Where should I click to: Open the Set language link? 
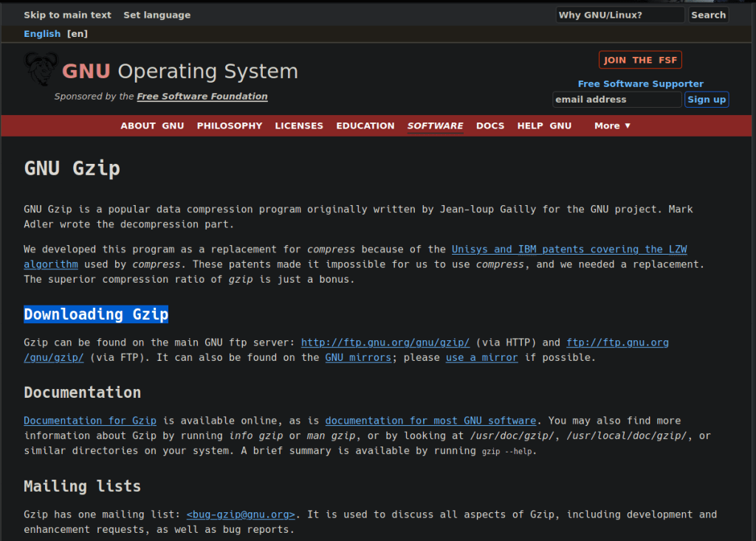point(157,15)
